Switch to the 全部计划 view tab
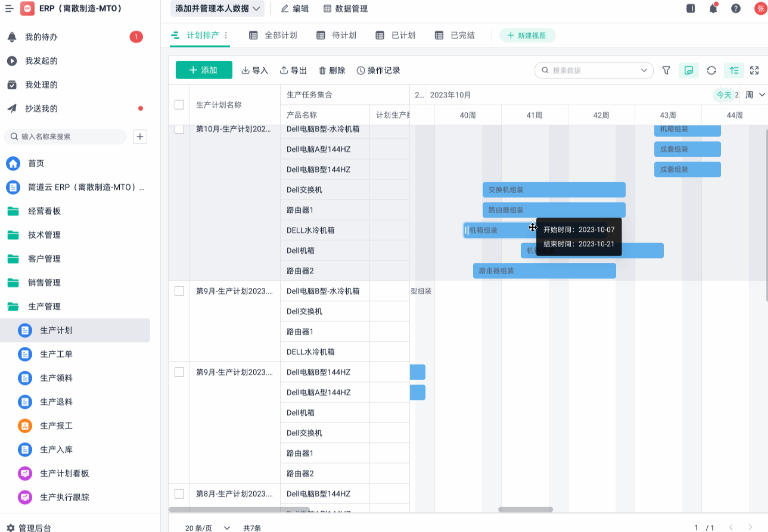This screenshot has width=768, height=532. pyautogui.click(x=273, y=35)
